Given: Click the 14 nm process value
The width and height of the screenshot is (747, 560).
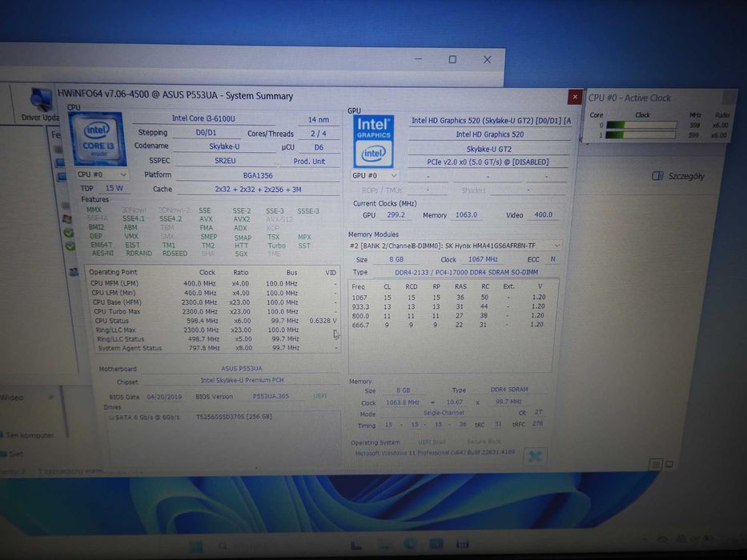Looking at the screenshot, I should click(318, 119).
